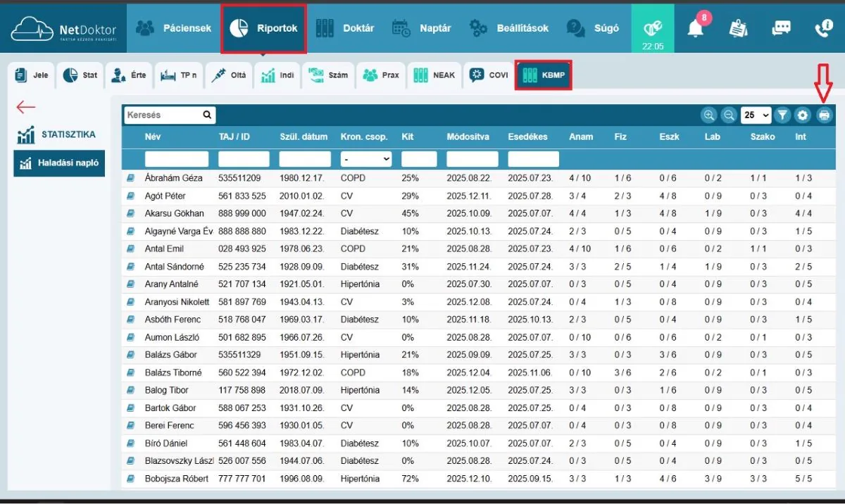Open record icon for Asbóth Ferenc

(x=130, y=320)
